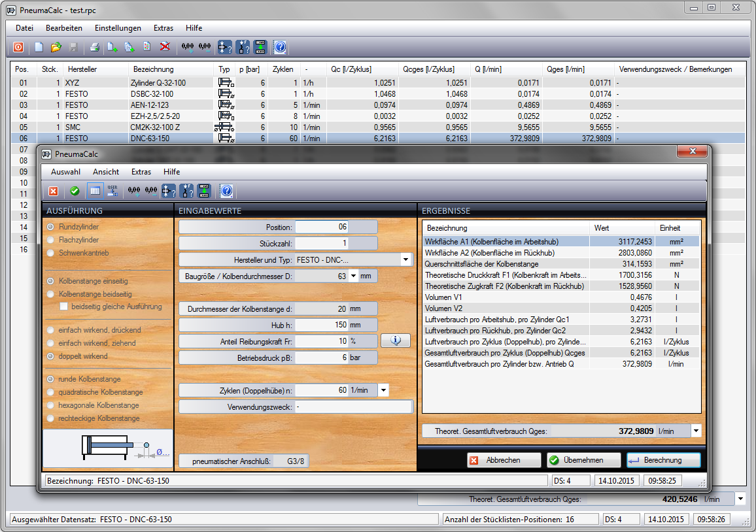The image size is (756, 532).
Task: Open the Auswahl menu in the dialog
Action: coord(65,172)
